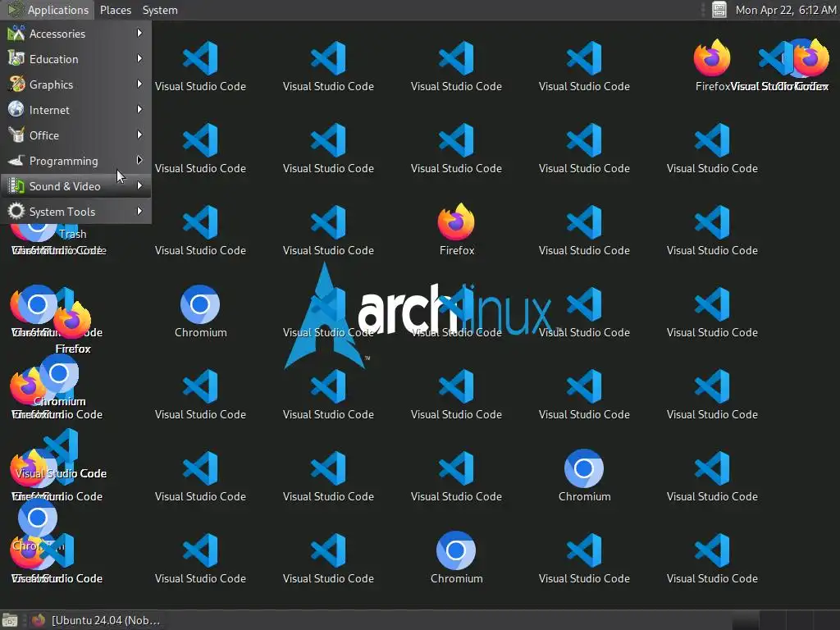This screenshot has width=840, height=630.
Task: Click the show desktop icon in bottom panel
Action: [x=10, y=620]
